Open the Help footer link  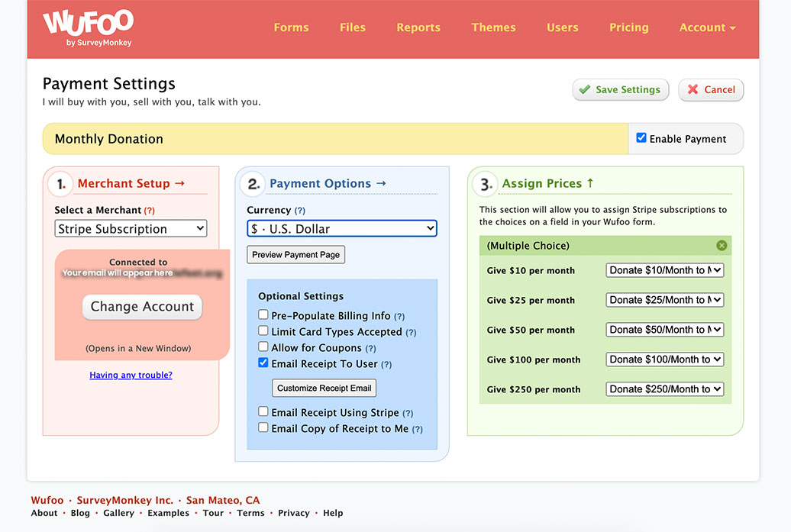pyautogui.click(x=333, y=513)
